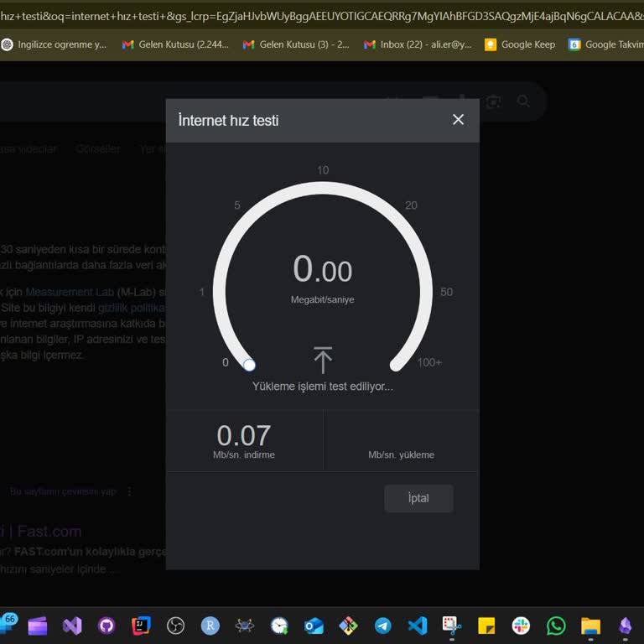This screenshot has width=644, height=644.
Task: Open the three-dot menu beside the translate link
Action: click(130, 491)
